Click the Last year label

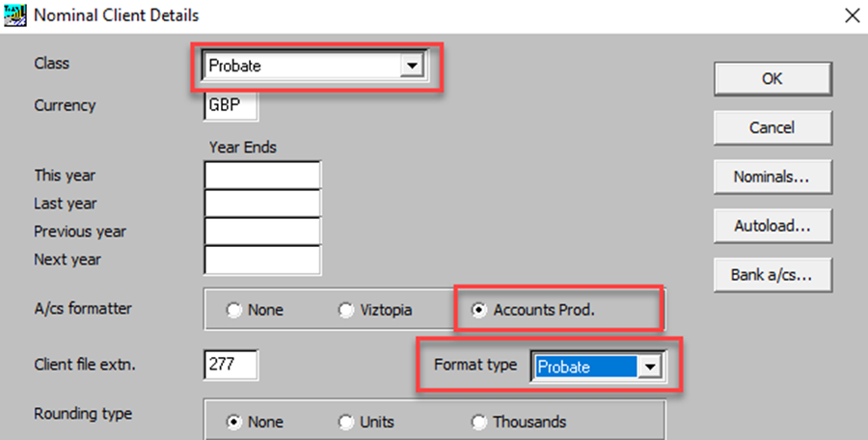[x=66, y=204]
